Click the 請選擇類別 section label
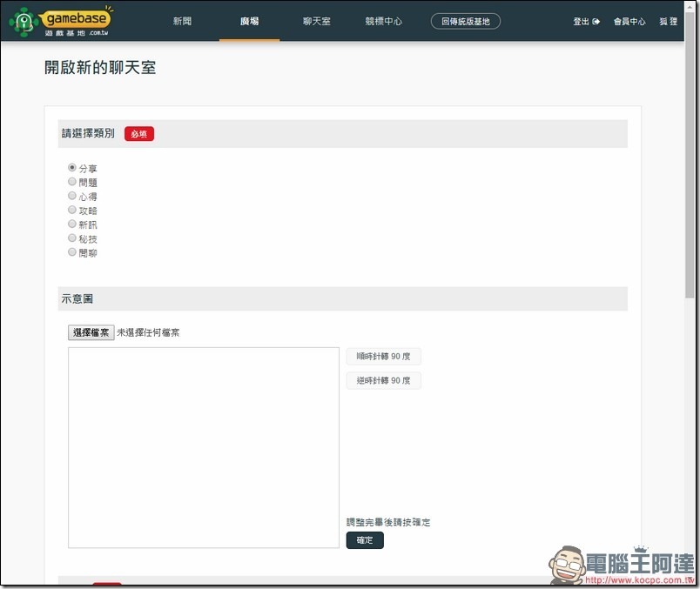 pyautogui.click(x=88, y=133)
